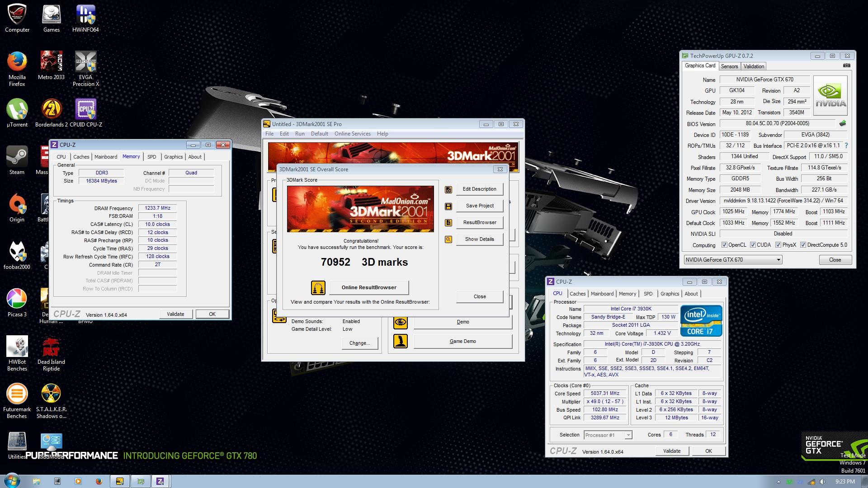The image size is (868, 488).
Task: Launch the Metro 2033 desktop shortcut
Action: click(51, 66)
